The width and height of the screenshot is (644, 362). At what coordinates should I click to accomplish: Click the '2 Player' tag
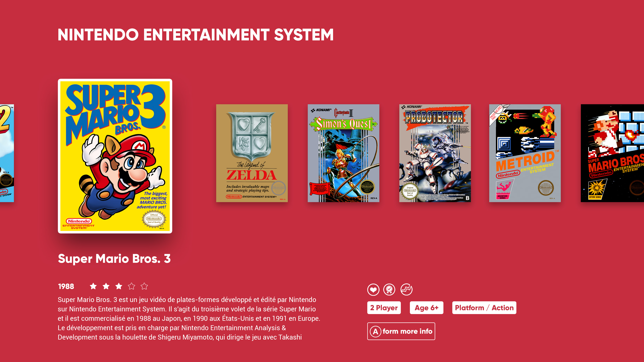pyautogui.click(x=384, y=308)
